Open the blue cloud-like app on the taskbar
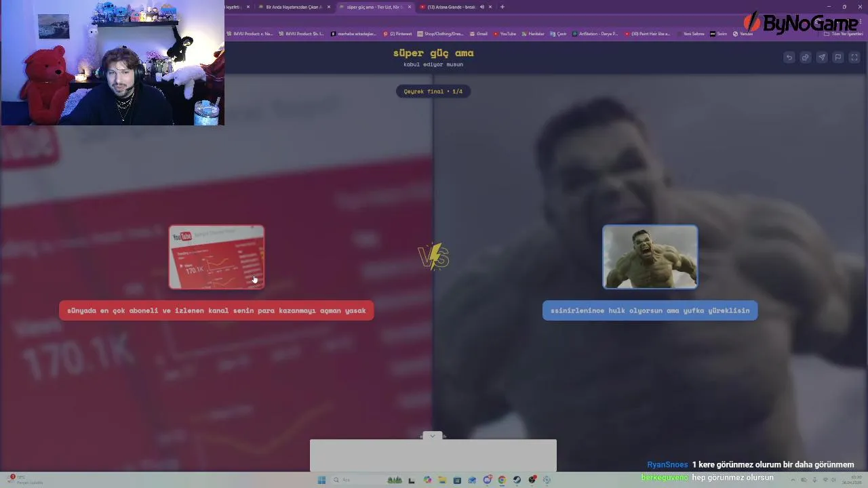 coord(472,480)
